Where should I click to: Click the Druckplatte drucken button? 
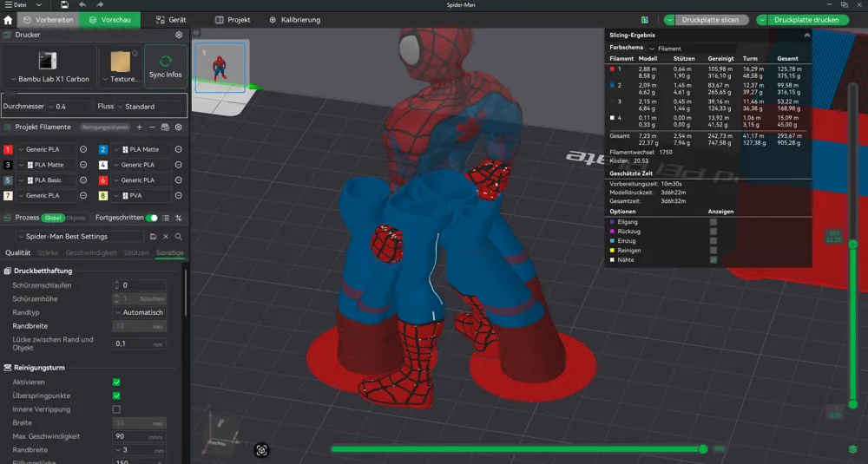coord(806,20)
